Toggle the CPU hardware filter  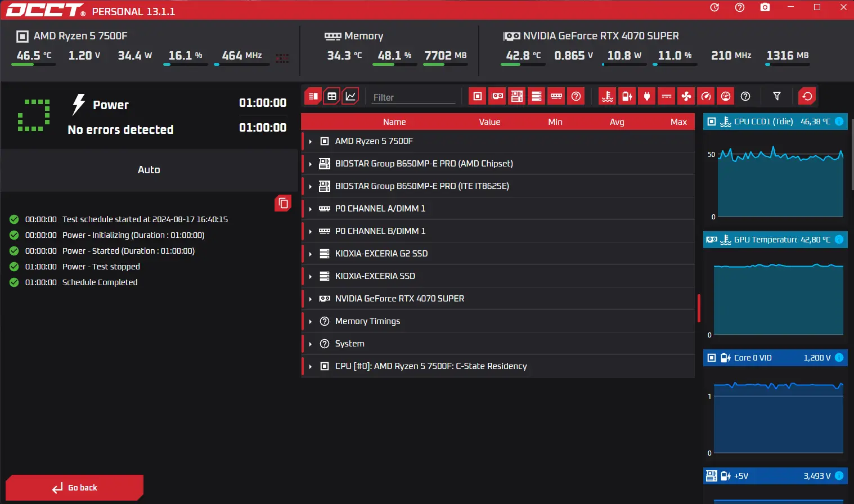[x=478, y=96]
